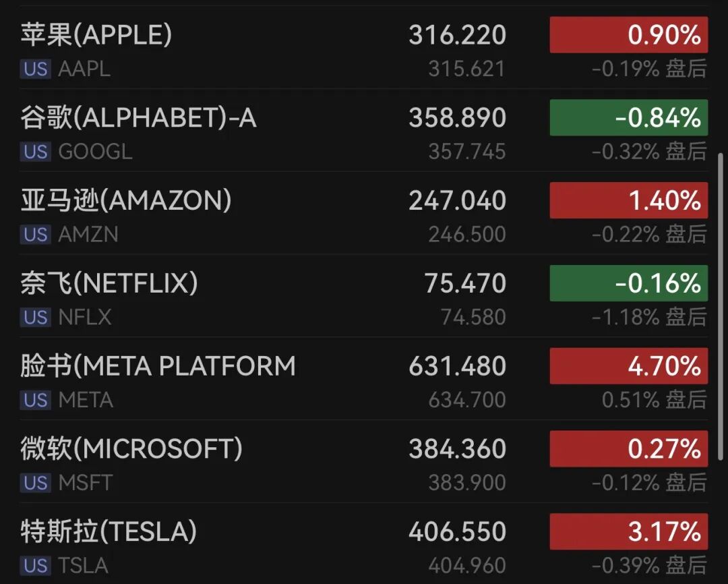
Task: Tap Microsoft's price 384.360
Action: click(x=457, y=449)
